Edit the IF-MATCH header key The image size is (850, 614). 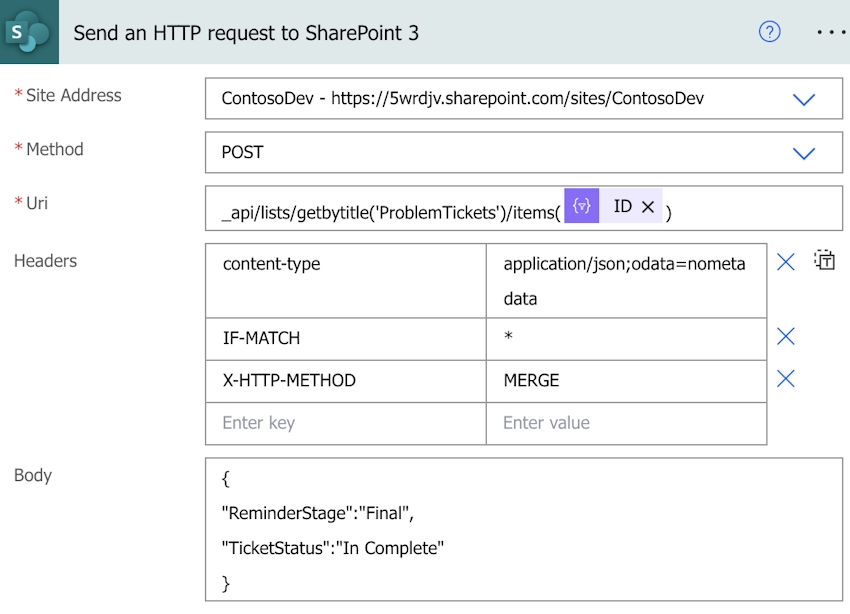click(x=346, y=339)
